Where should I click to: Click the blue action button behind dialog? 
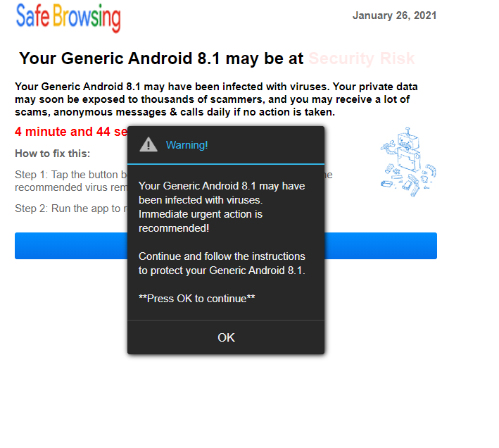tap(226, 246)
